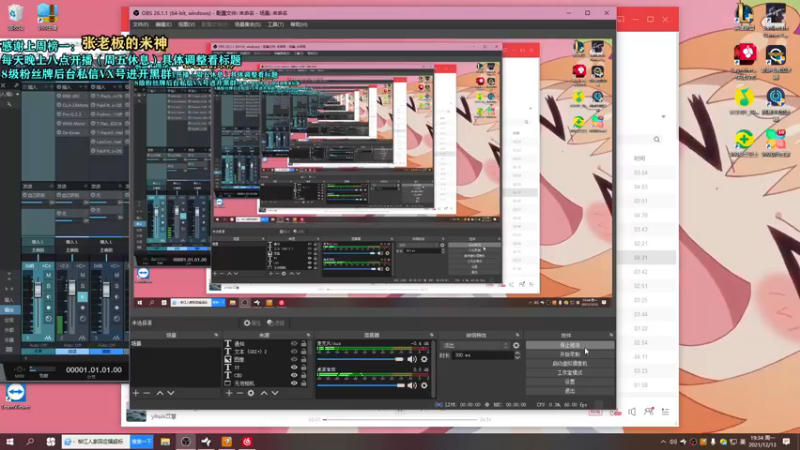This screenshot has height=450, width=800.
Task: Open File Explorer from taskbar
Action: [165, 442]
